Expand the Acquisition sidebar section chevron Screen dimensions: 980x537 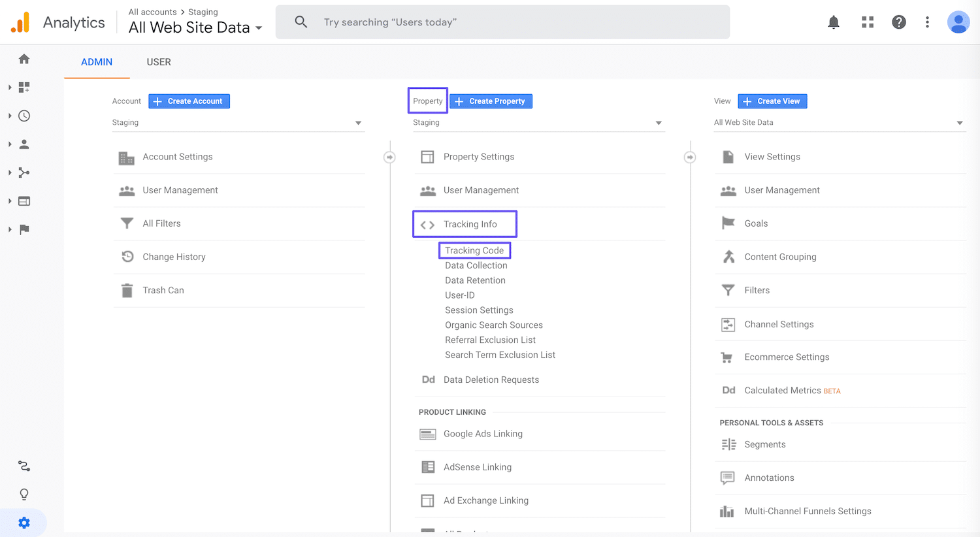tap(9, 172)
